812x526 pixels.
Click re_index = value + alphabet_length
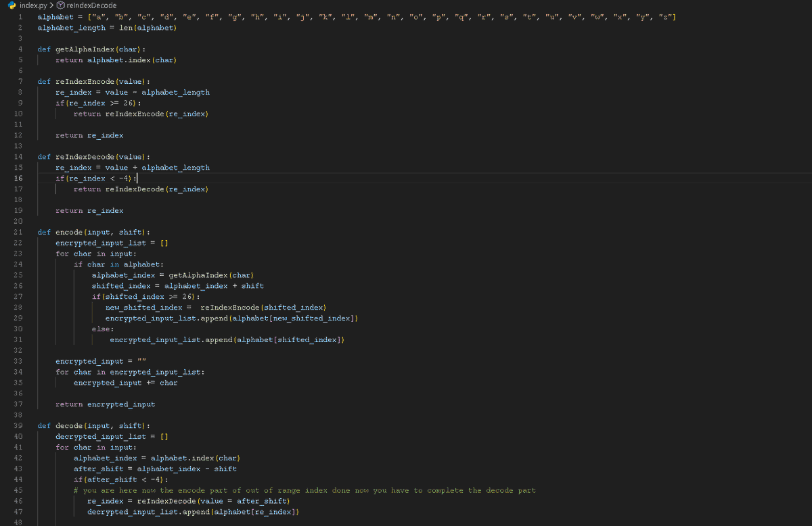[133, 168]
